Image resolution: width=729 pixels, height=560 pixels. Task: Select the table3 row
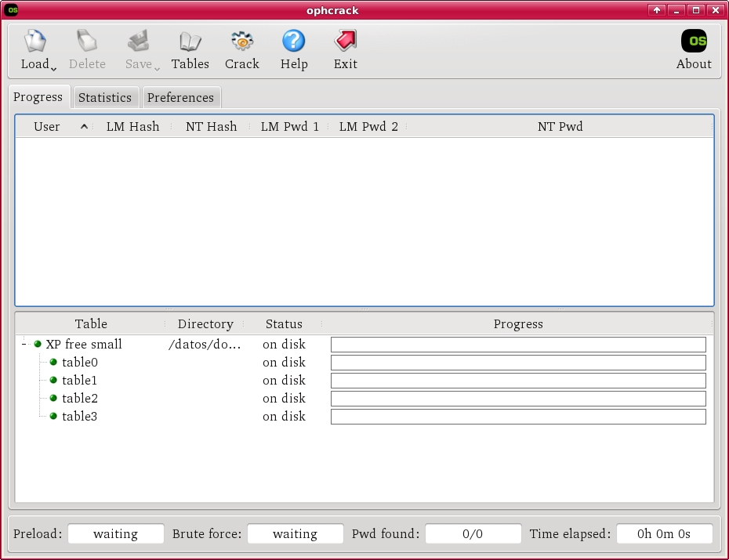coord(364,416)
